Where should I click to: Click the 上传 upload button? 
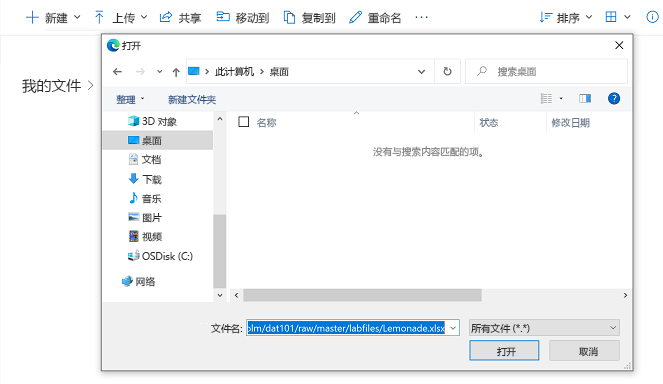[x=121, y=18]
